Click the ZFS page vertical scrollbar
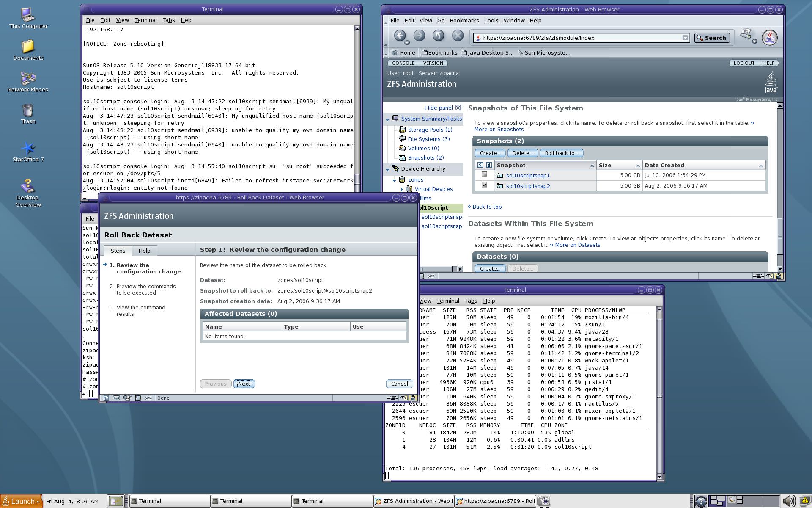 click(780, 186)
